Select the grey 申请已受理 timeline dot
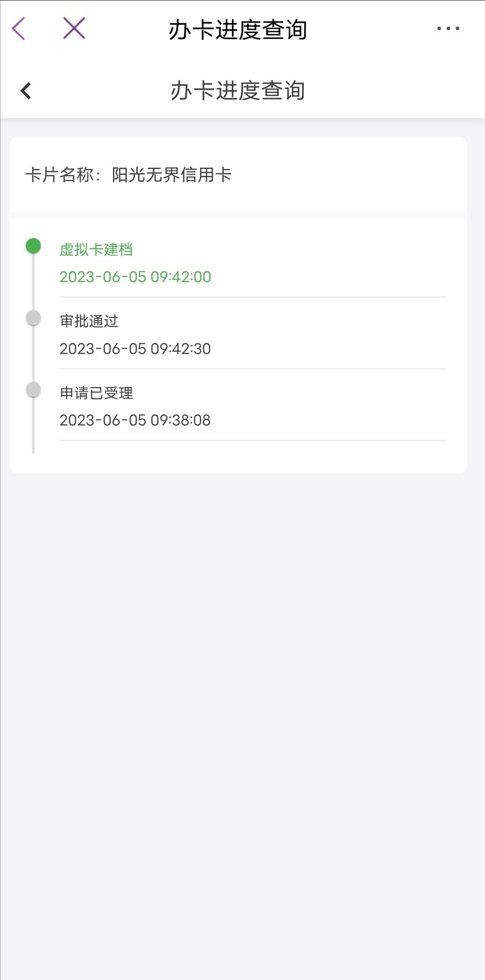This screenshot has height=980, width=485. 33,389
